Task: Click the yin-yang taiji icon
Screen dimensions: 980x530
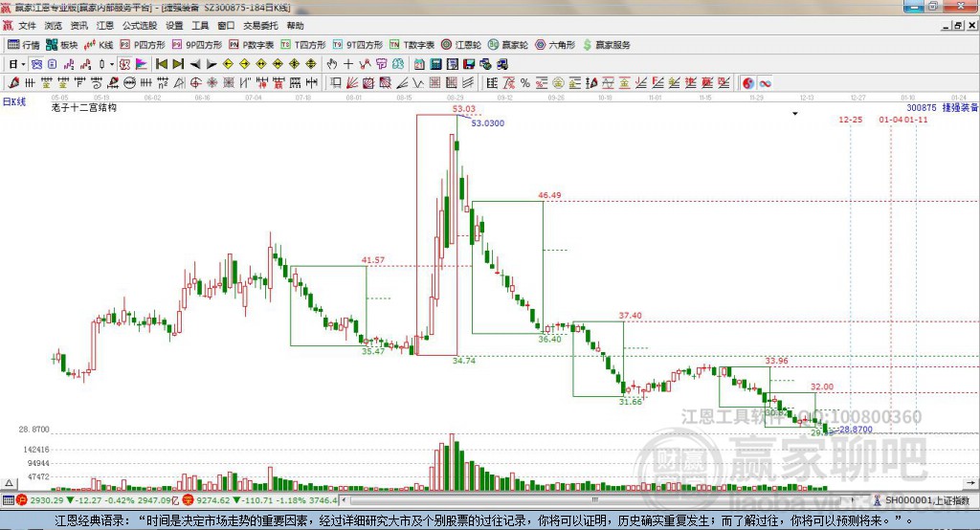Action: (748, 83)
